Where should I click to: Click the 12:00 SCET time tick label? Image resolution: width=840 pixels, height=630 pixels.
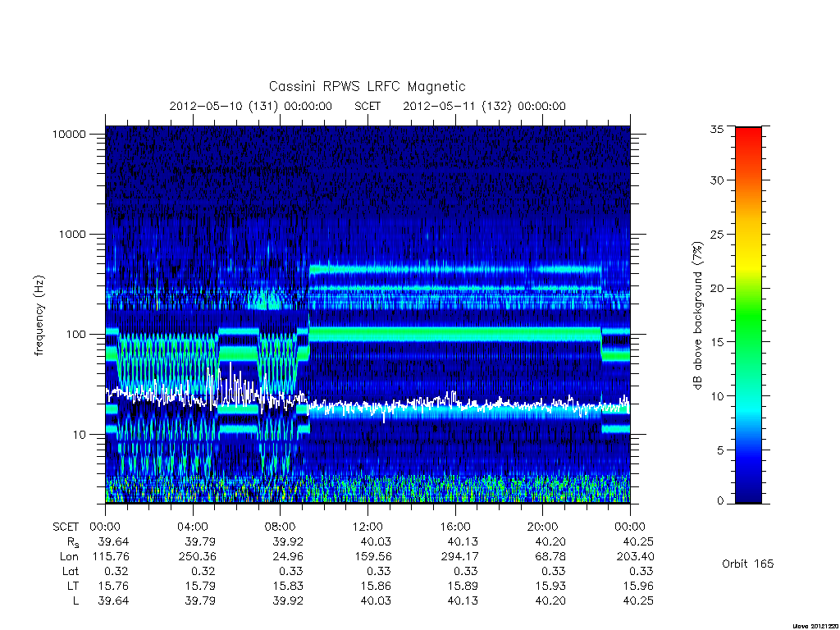coord(367,527)
